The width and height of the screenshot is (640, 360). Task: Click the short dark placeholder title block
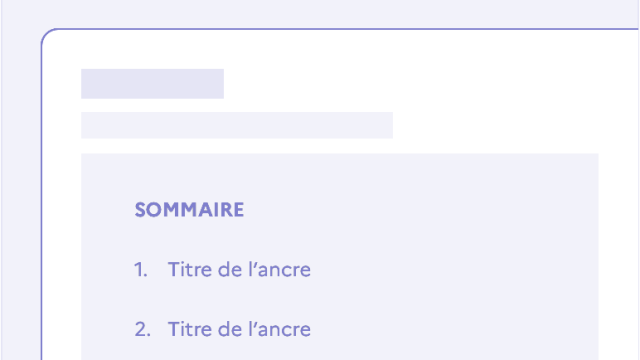[x=152, y=84]
